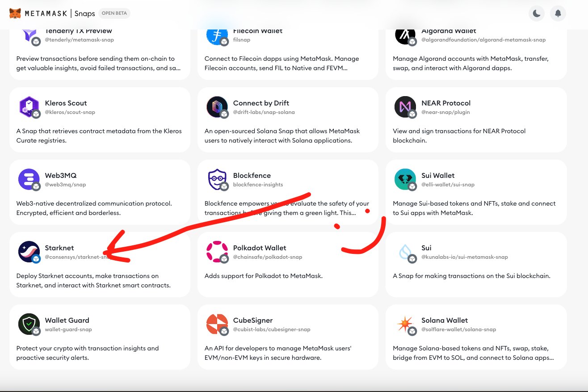Click the Web3MQ snap icon
The width and height of the screenshot is (588, 392).
tap(29, 179)
